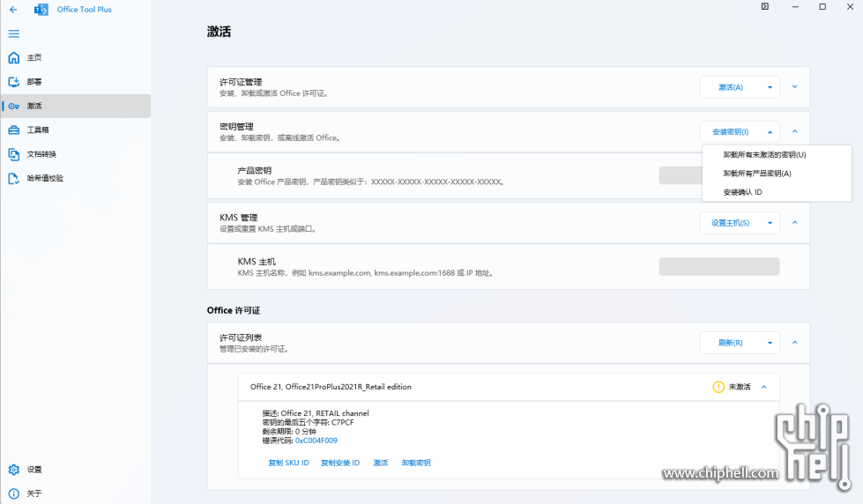Screen dimensions: 863x504
Task: Click the 复制 SKU ID link
Action: [x=288, y=463]
